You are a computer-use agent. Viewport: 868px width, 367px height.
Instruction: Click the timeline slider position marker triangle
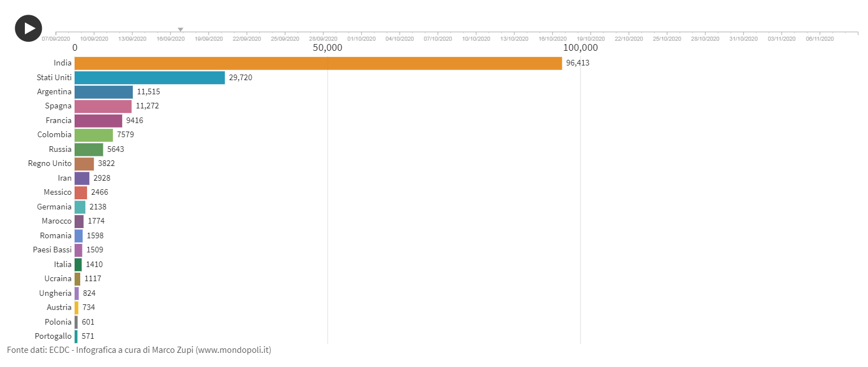tap(180, 29)
